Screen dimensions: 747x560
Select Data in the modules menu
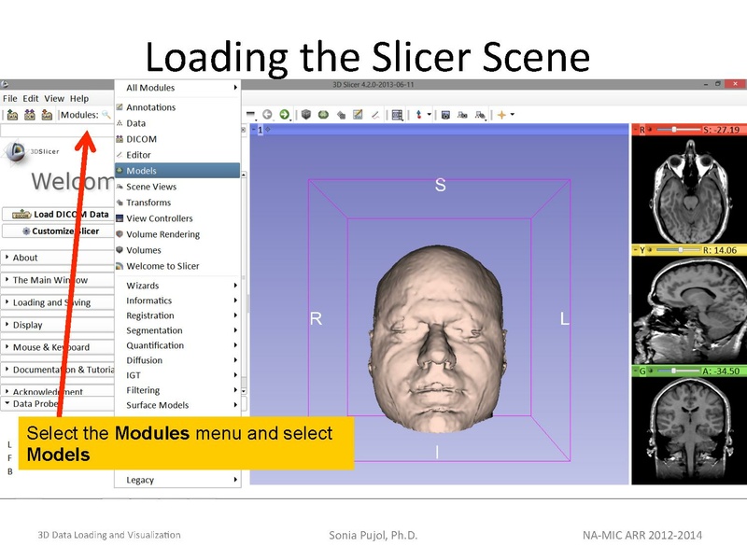[x=177, y=123]
